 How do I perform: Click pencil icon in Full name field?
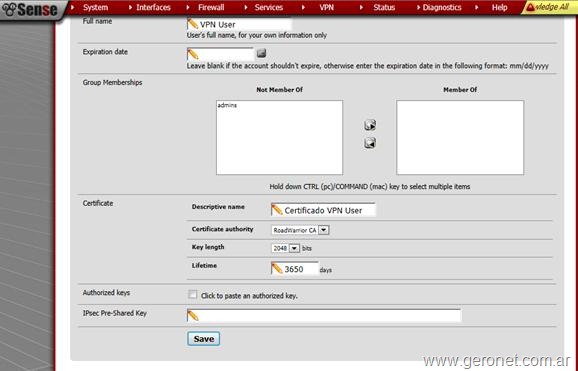click(x=193, y=24)
